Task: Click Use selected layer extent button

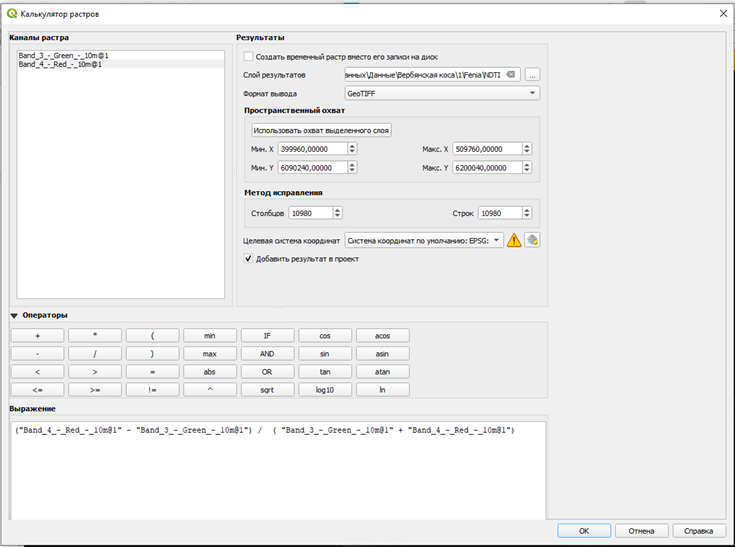Action: pos(321,130)
